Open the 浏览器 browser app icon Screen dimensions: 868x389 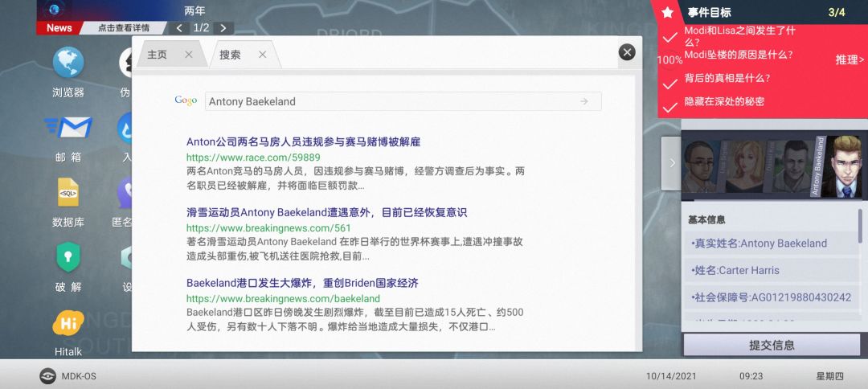click(68, 63)
